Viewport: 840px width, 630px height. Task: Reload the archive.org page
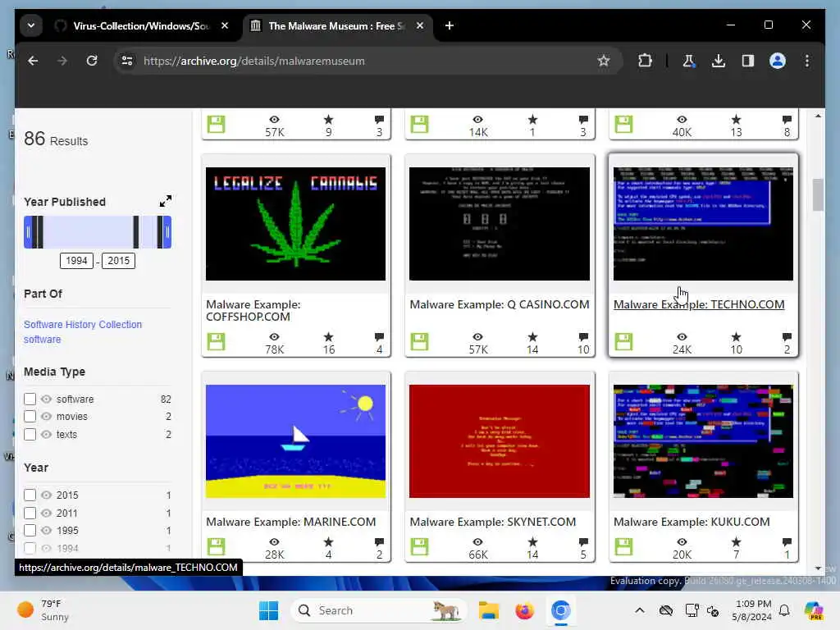tap(92, 61)
